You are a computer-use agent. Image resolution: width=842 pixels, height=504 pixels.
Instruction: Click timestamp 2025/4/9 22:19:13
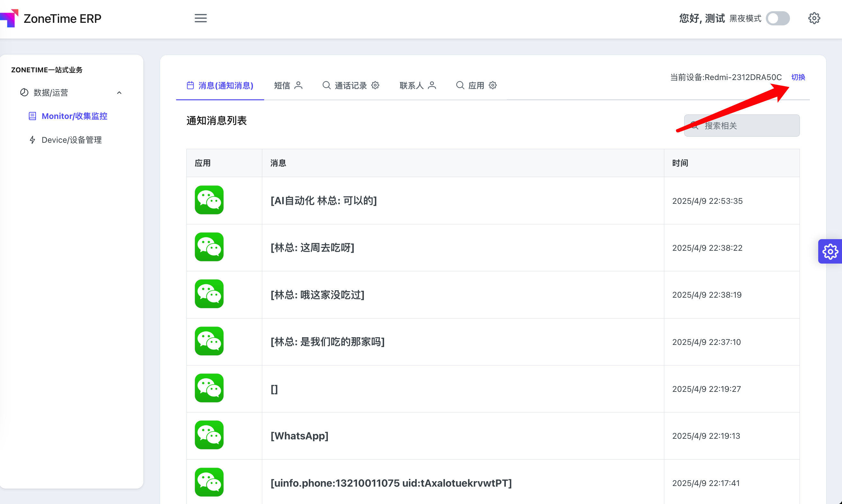(706, 436)
